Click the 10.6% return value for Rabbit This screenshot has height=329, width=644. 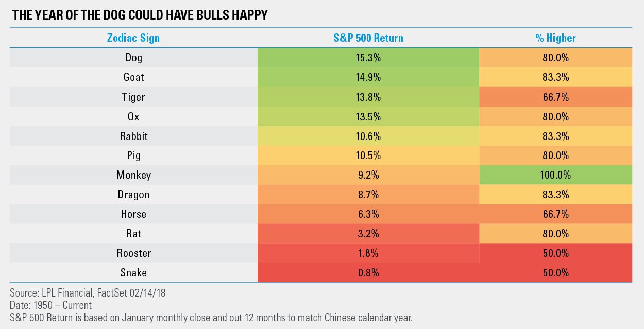[368, 136]
